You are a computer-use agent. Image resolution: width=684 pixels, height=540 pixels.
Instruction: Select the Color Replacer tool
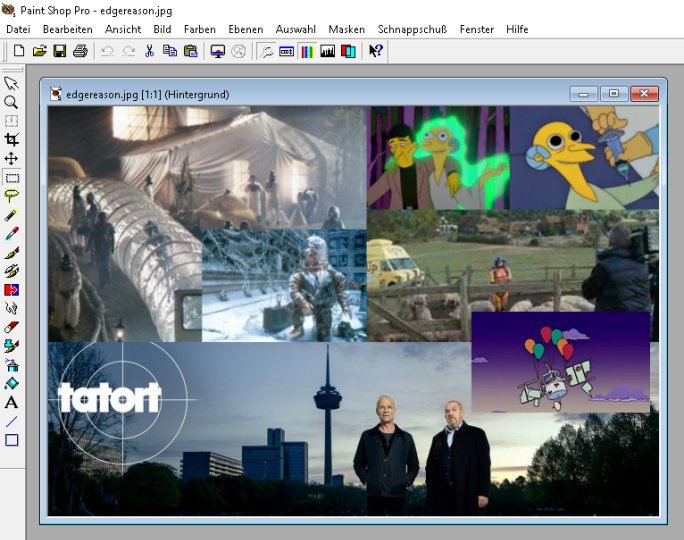(11, 290)
